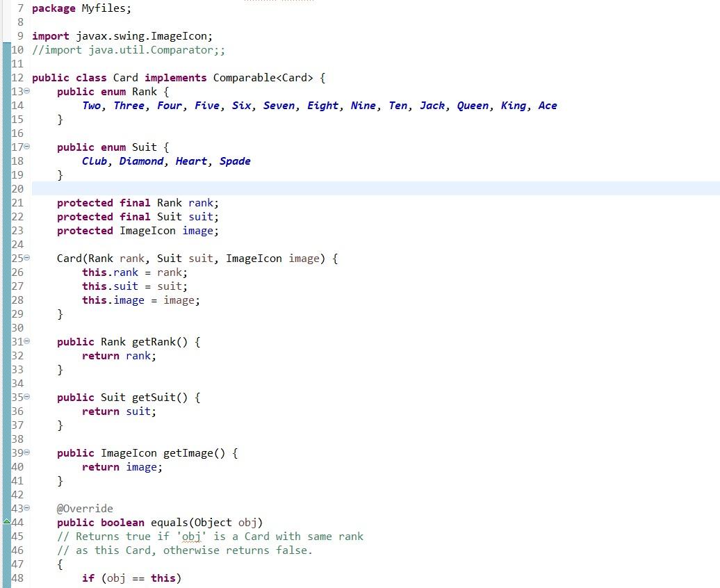This screenshot has width=720, height=588.
Task: Click the @Override annotation text
Action: coord(84,508)
